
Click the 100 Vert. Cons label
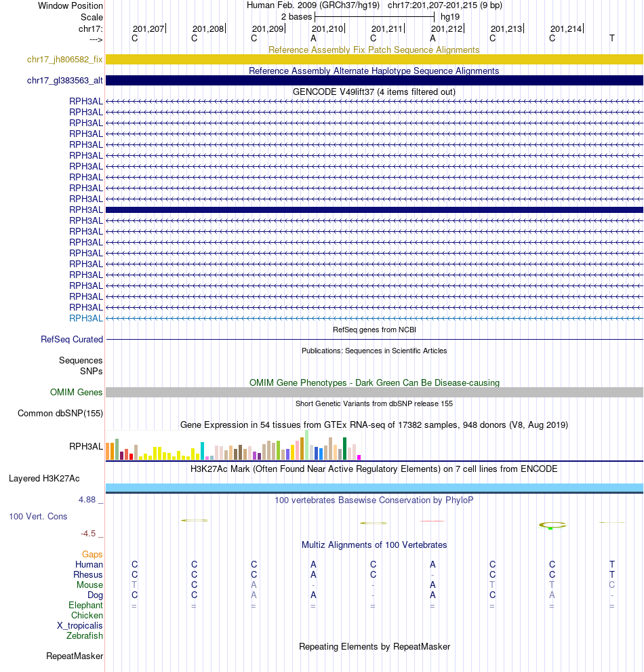pos(38,517)
